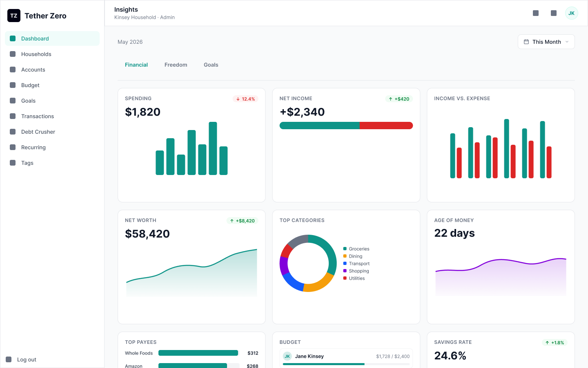Click the Age of Money purple chart

501,277
